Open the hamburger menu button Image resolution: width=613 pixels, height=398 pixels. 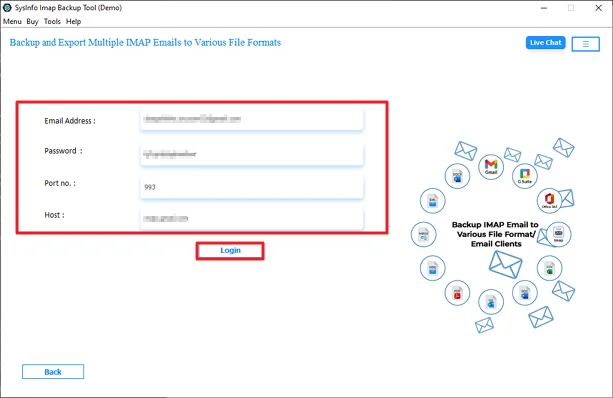[x=585, y=44]
